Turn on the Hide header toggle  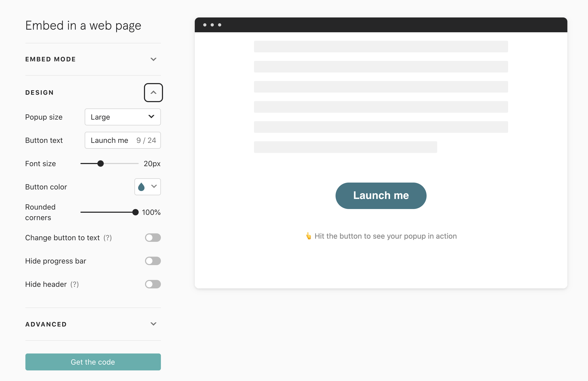[x=153, y=284]
